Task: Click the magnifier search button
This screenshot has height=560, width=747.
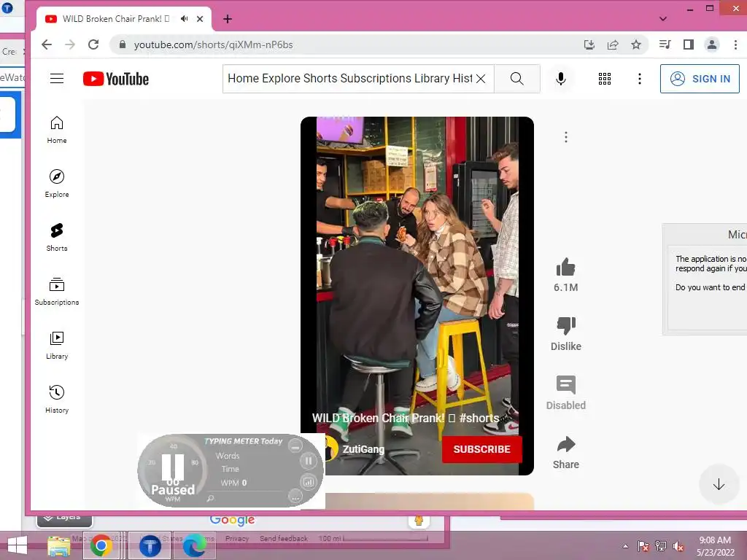Action: pyautogui.click(x=517, y=79)
